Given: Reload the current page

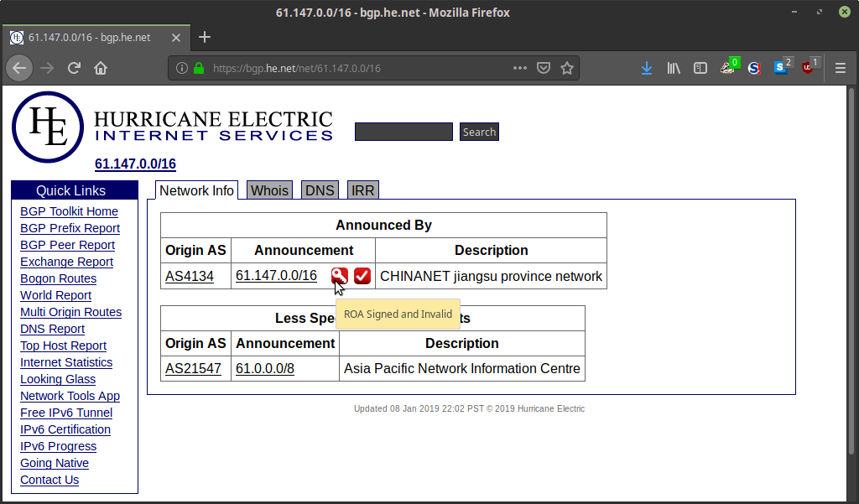Looking at the screenshot, I should (x=74, y=68).
